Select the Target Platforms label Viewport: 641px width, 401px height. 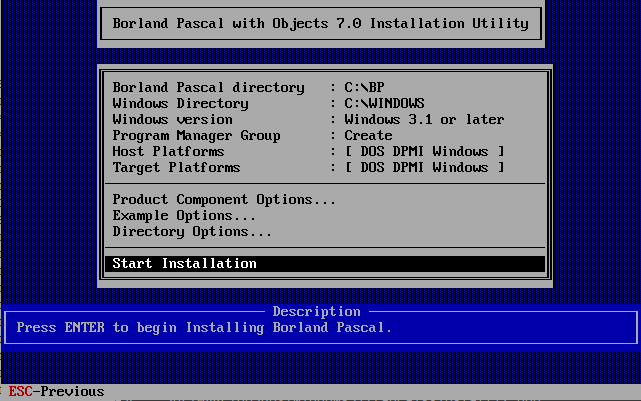[176, 168]
